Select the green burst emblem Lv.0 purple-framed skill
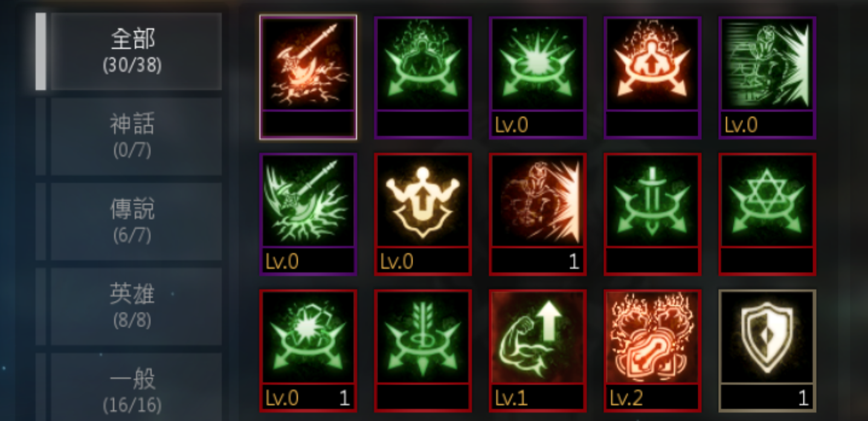This screenshot has width=868, height=421. (538, 77)
